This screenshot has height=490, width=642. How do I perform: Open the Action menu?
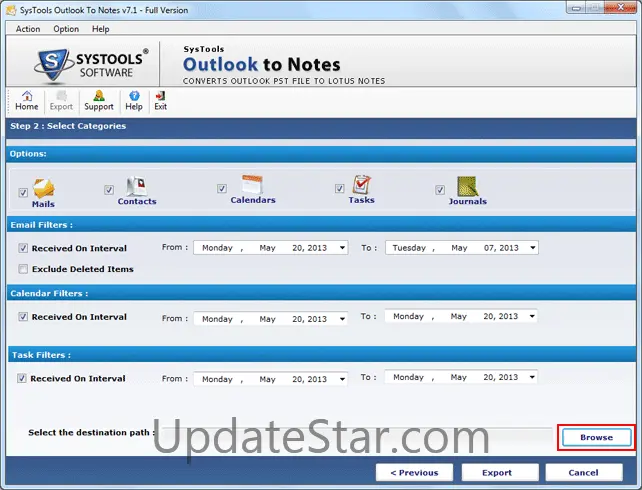click(28, 29)
